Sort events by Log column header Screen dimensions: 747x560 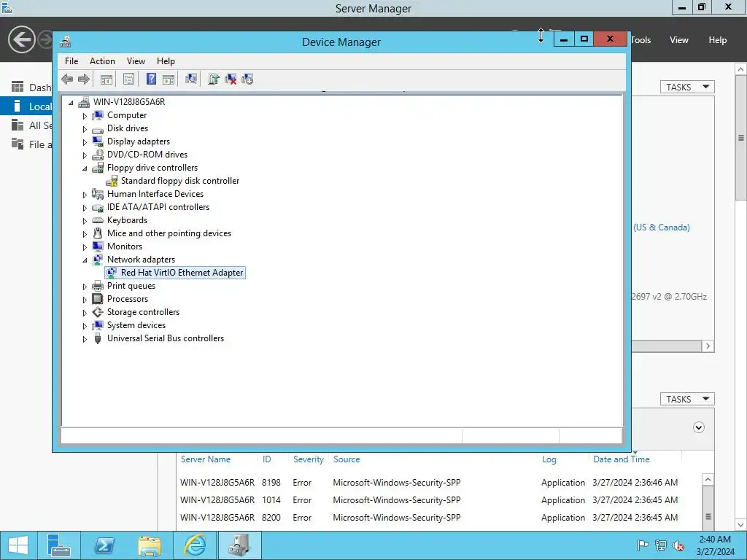pos(549,459)
